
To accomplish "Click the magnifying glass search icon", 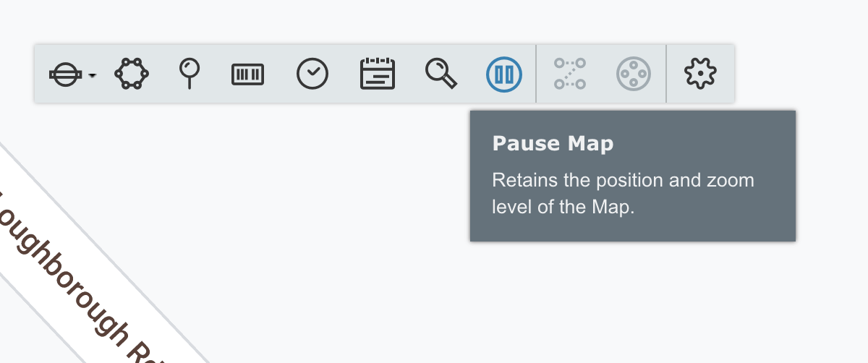I will tap(441, 74).
